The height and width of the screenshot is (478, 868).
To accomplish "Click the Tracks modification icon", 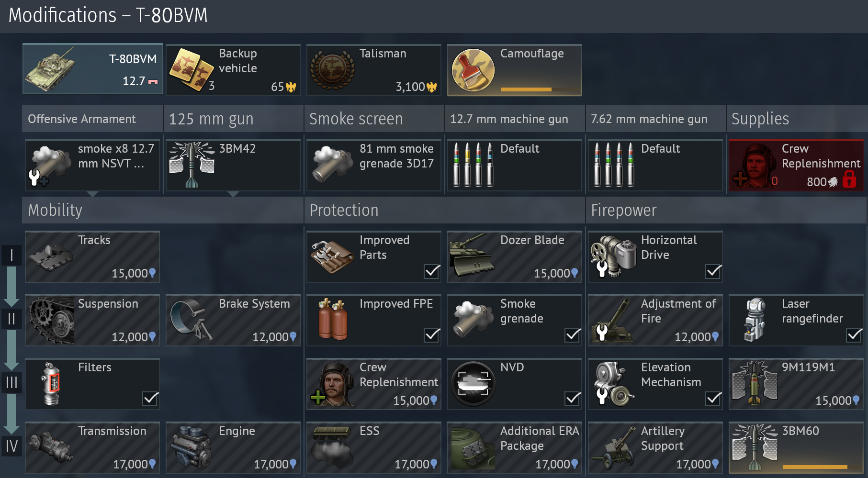I will point(50,257).
